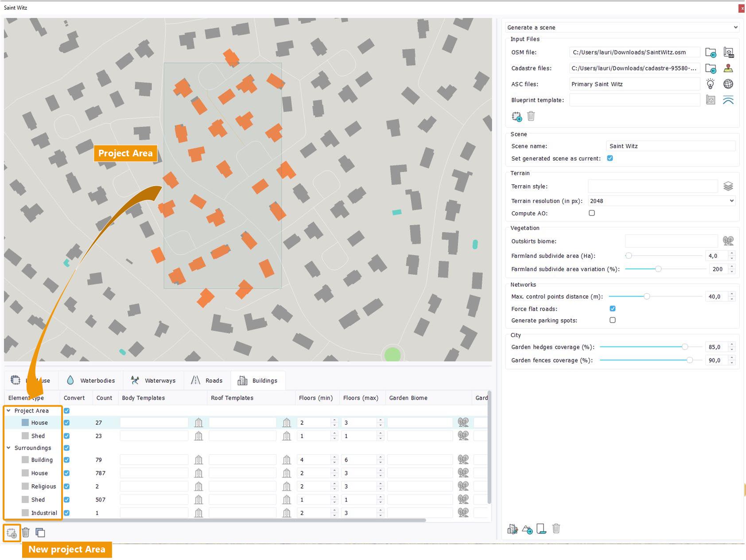Click the browse folder icon for OSM file

coord(710,53)
